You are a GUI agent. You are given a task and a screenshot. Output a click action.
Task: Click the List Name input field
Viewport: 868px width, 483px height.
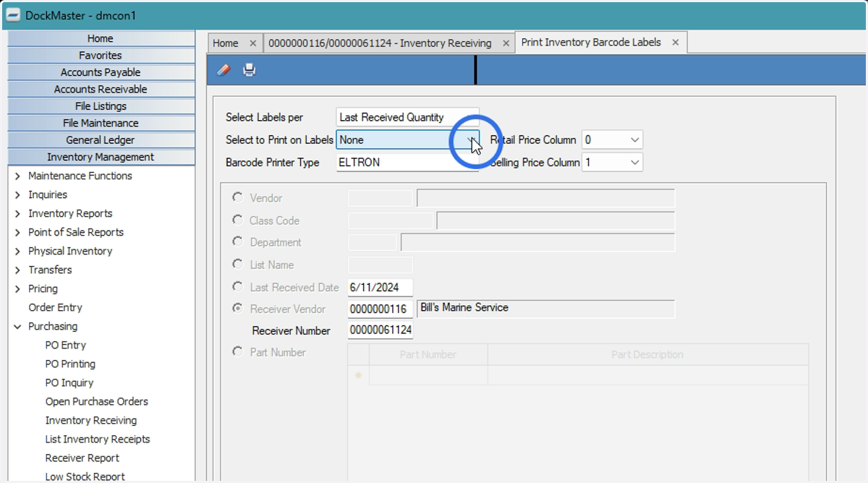click(380, 265)
